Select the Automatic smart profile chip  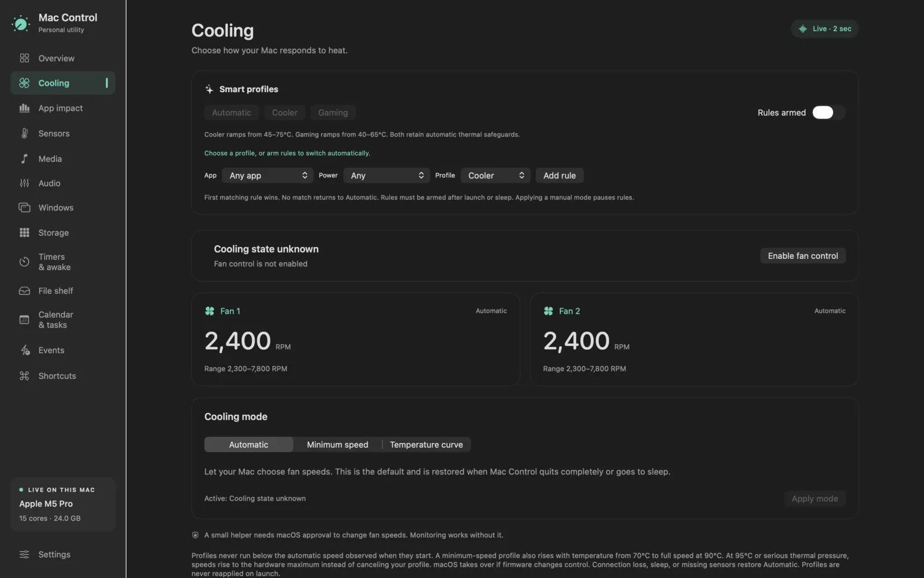232,113
